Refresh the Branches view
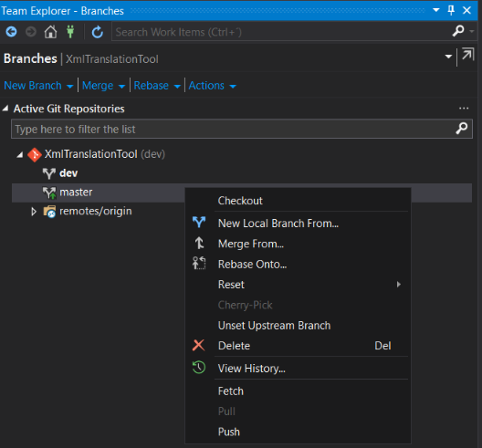This screenshot has width=482, height=448. coord(98,32)
